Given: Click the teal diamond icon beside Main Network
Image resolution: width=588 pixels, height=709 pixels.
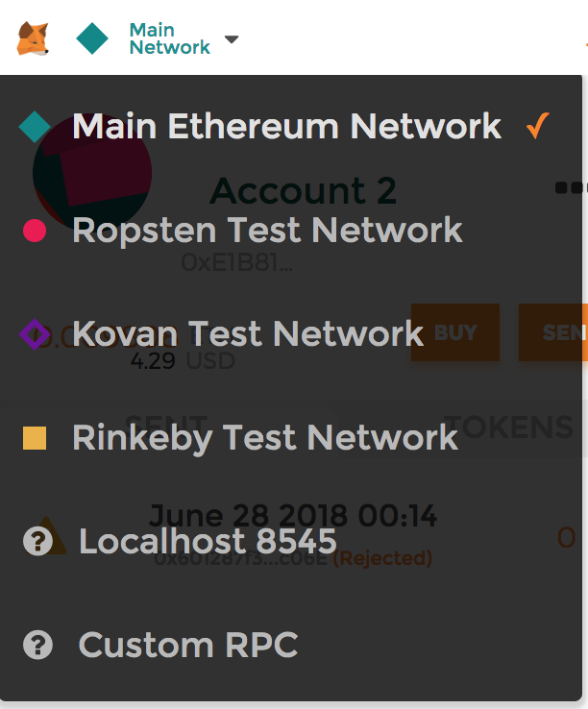Looking at the screenshot, I should [x=92, y=38].
